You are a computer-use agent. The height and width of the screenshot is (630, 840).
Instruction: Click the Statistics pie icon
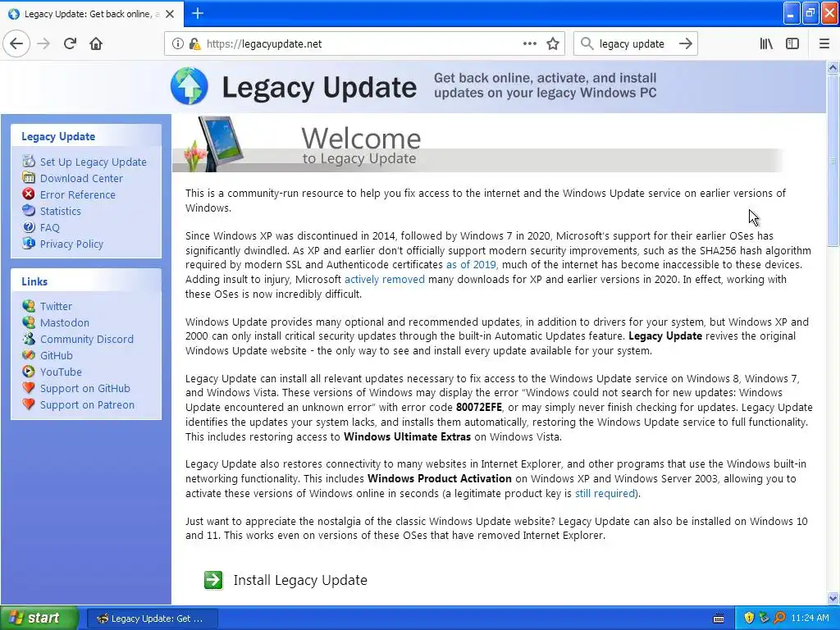point(29,211)
